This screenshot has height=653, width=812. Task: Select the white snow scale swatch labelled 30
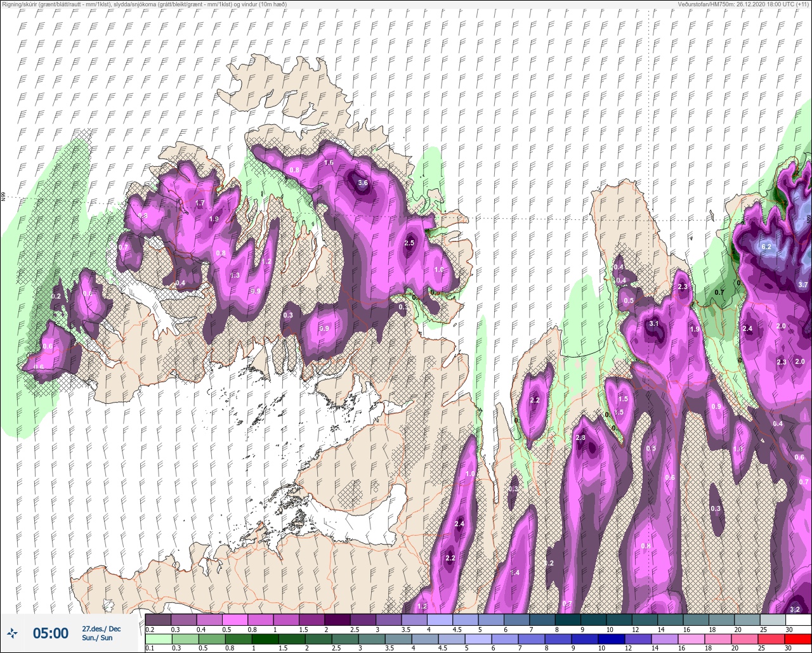(798, 619)
